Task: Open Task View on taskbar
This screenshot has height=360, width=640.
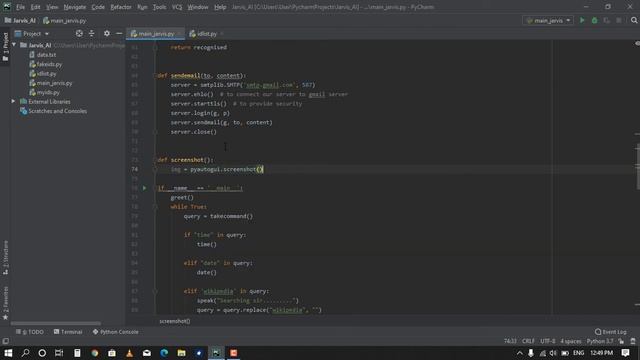Action: click(x=59, y=353)
